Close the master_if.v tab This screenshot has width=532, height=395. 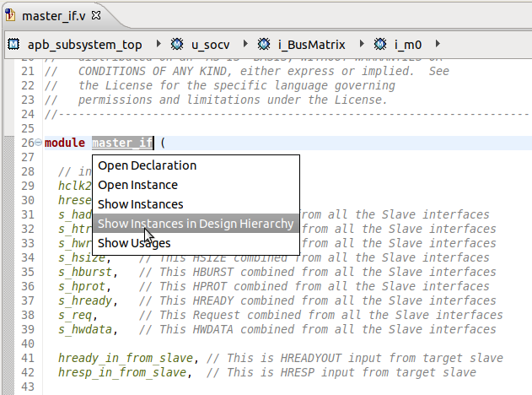point(96,15)
